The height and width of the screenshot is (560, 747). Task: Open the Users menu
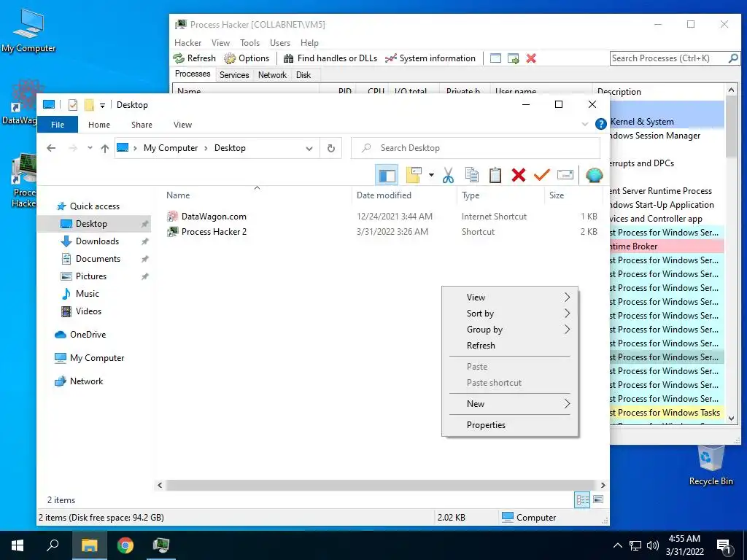(280, 43)
